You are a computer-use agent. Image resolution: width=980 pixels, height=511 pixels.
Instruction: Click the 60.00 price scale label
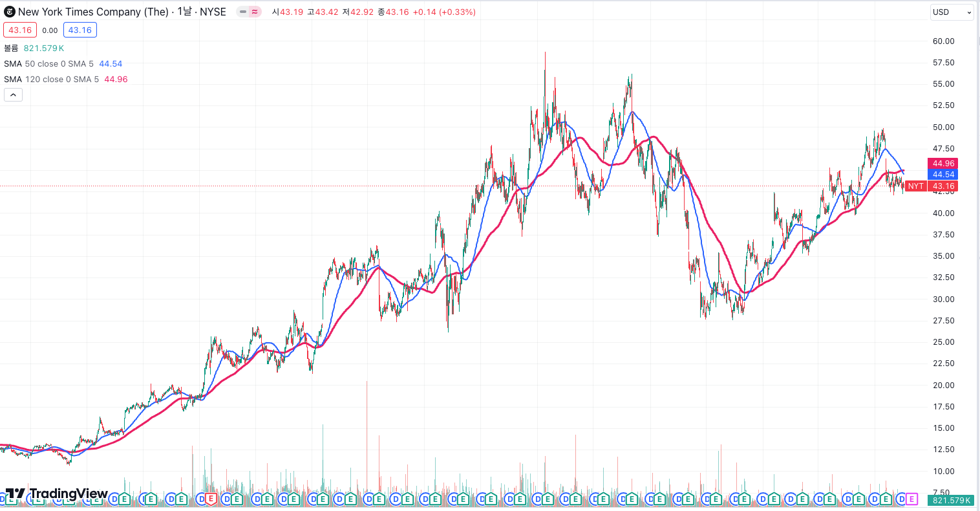pyautogui.click(x=944, y=41)
